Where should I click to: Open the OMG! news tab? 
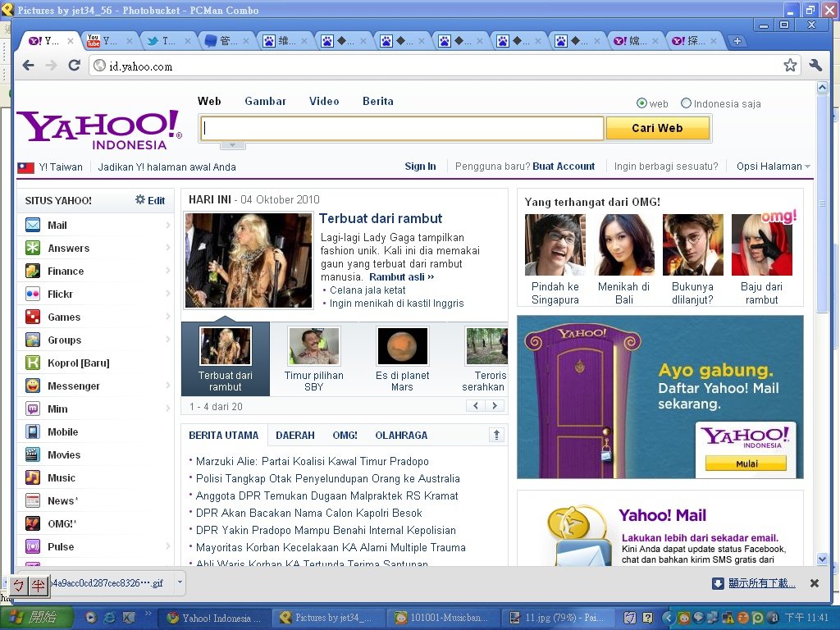(345, 435)
